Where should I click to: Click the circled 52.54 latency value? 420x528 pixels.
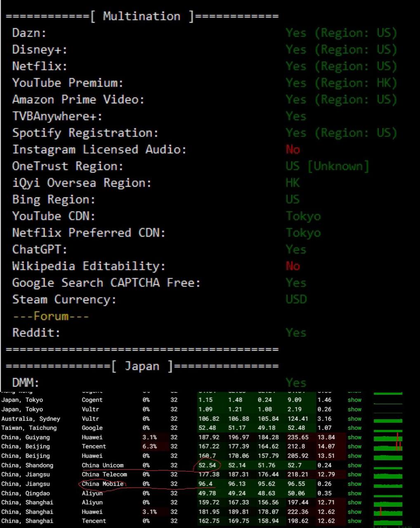[208, 465]
